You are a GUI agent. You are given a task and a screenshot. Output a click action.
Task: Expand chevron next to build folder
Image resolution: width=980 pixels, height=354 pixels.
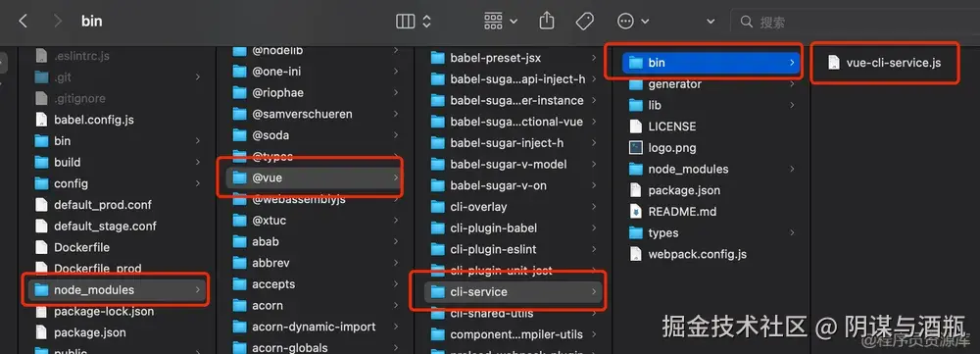(198, 162)
